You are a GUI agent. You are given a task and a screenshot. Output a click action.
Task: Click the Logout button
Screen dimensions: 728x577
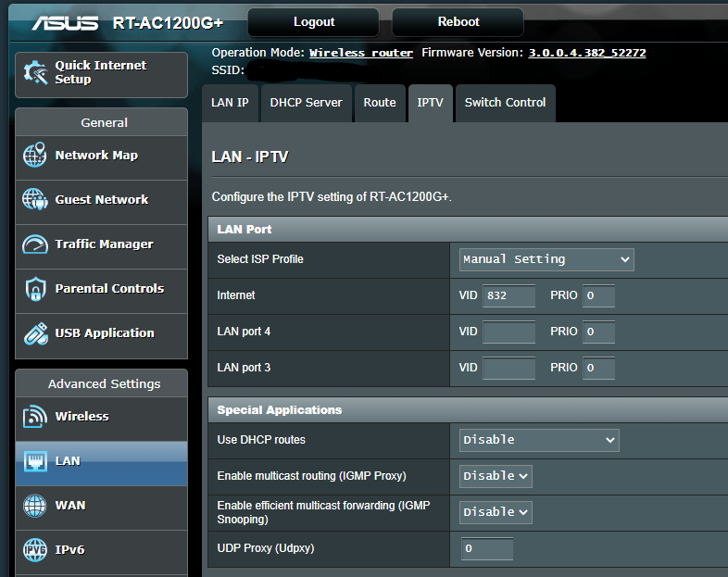314,22
